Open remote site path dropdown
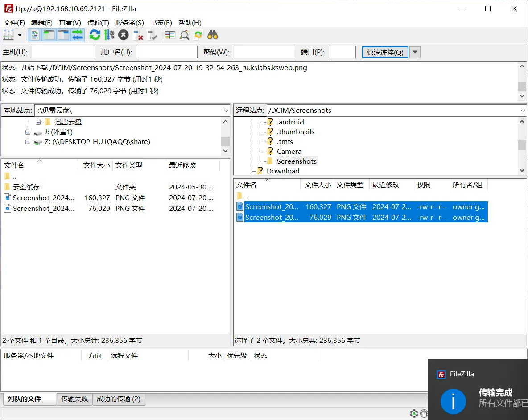Image resolution: width=528 pixels, height=420 pixels. [x=523, y=111]
